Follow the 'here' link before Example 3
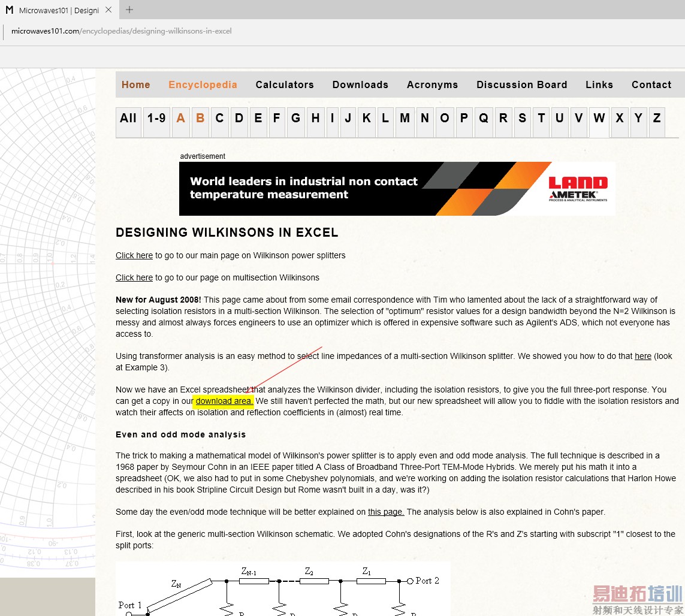 642,356
